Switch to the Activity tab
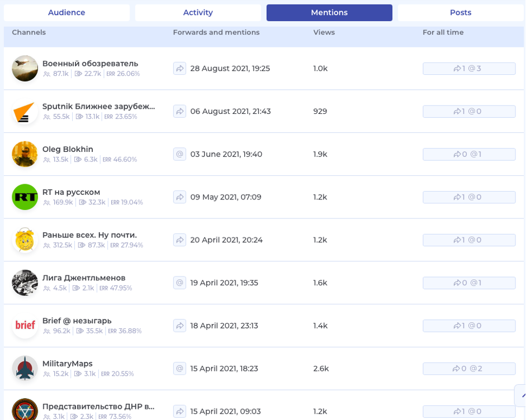The width and height of the screenshot is (526, 420). pos(198,12)
